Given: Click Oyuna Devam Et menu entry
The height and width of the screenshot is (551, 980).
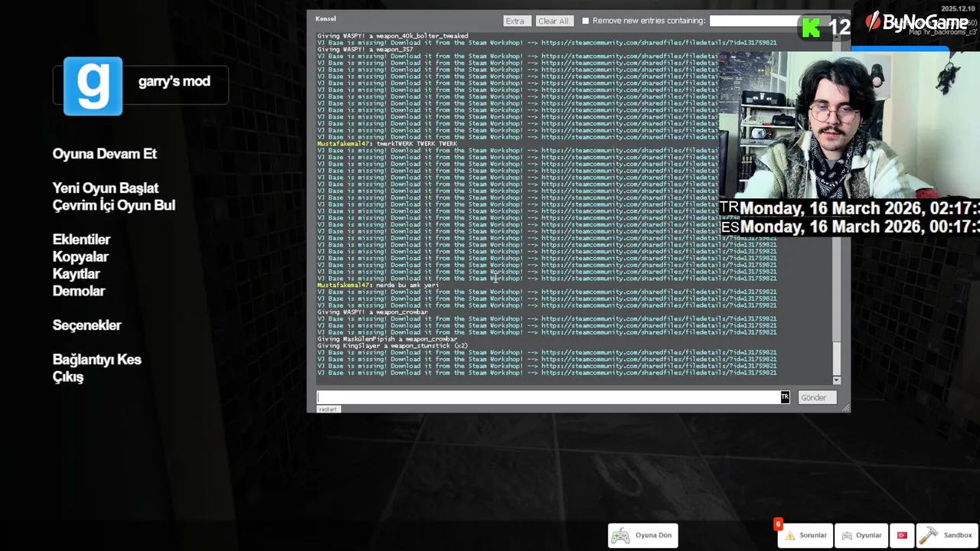Looking at the screenshot, I should [104, 154].
